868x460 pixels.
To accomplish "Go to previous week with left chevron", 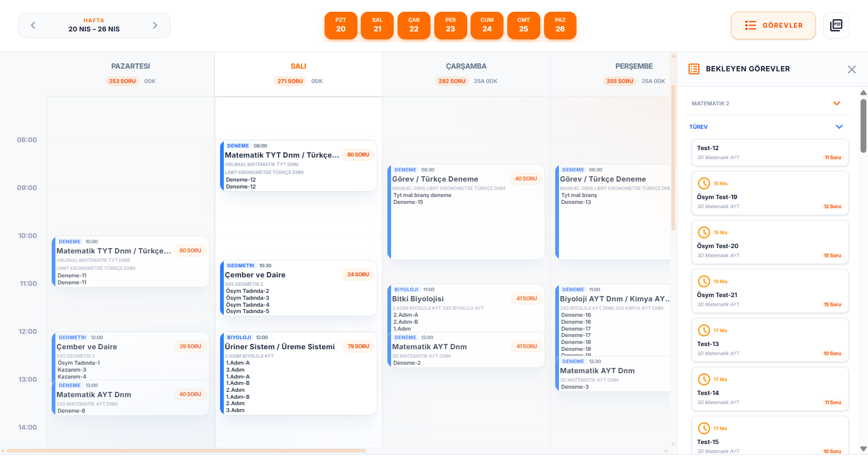I will (33, 26).
